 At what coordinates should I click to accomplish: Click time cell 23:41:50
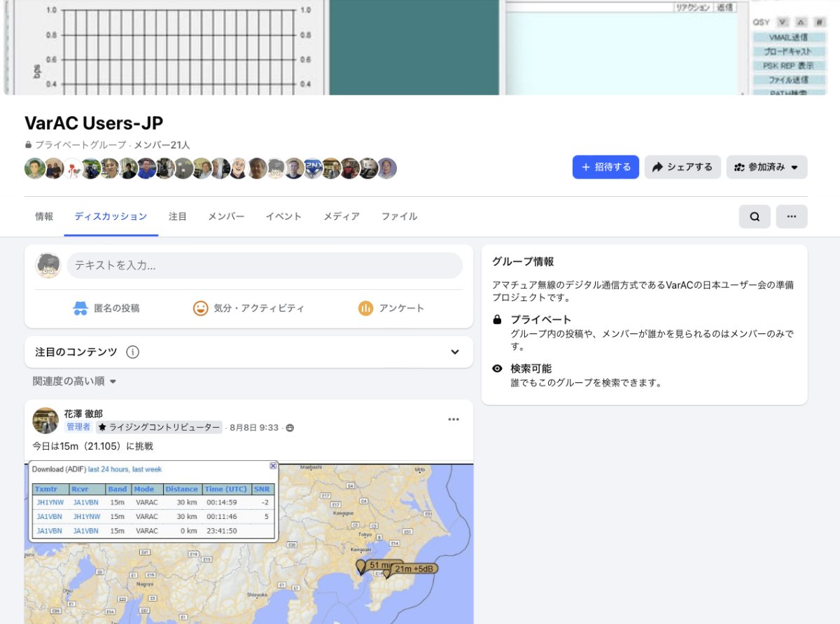coord(221,531)
